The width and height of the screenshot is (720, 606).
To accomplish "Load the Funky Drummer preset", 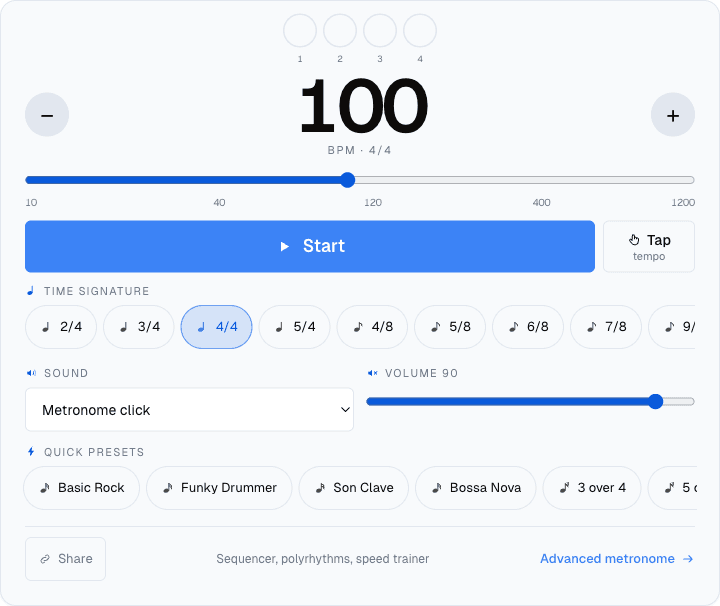I will (219, 488).
